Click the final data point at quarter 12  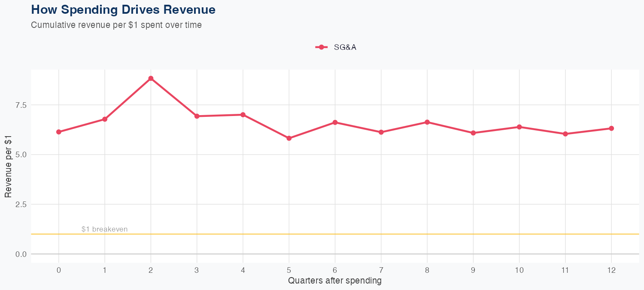(x=611, y=128)
